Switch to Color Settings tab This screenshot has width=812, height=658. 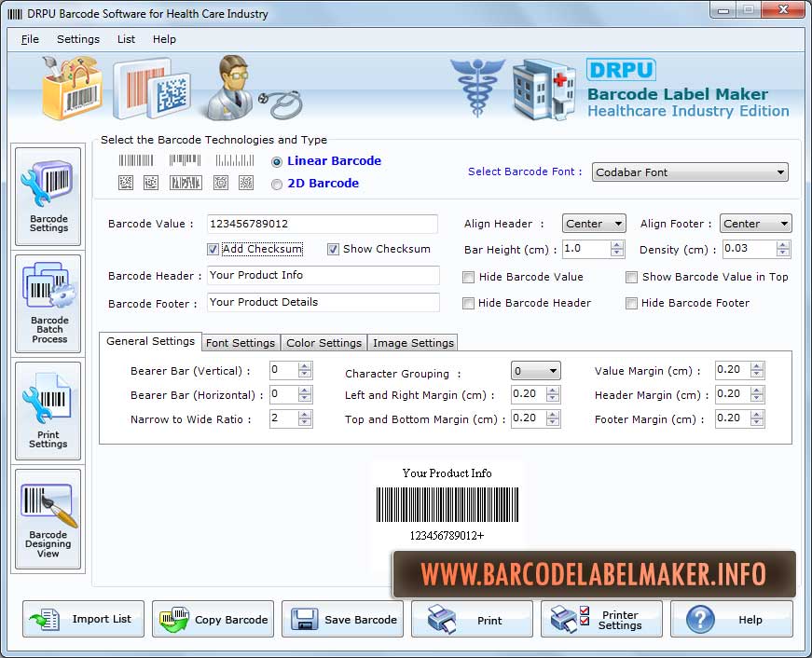coord(324,343)
